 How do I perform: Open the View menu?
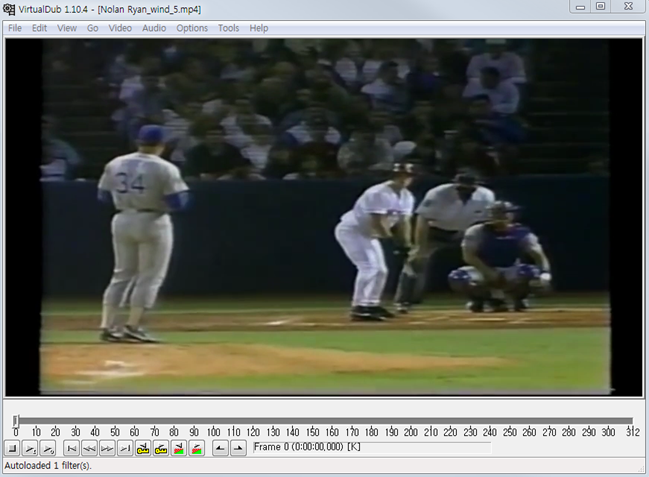pos(67,28)
